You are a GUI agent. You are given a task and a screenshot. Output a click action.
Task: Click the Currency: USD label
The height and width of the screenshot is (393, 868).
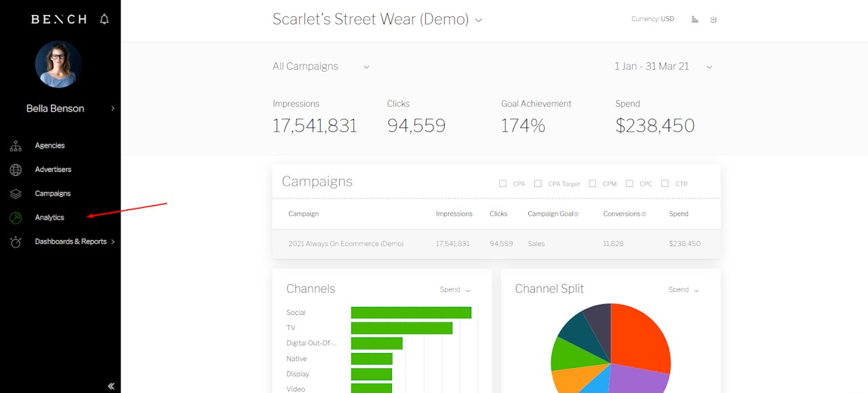[x=652, y=19]
